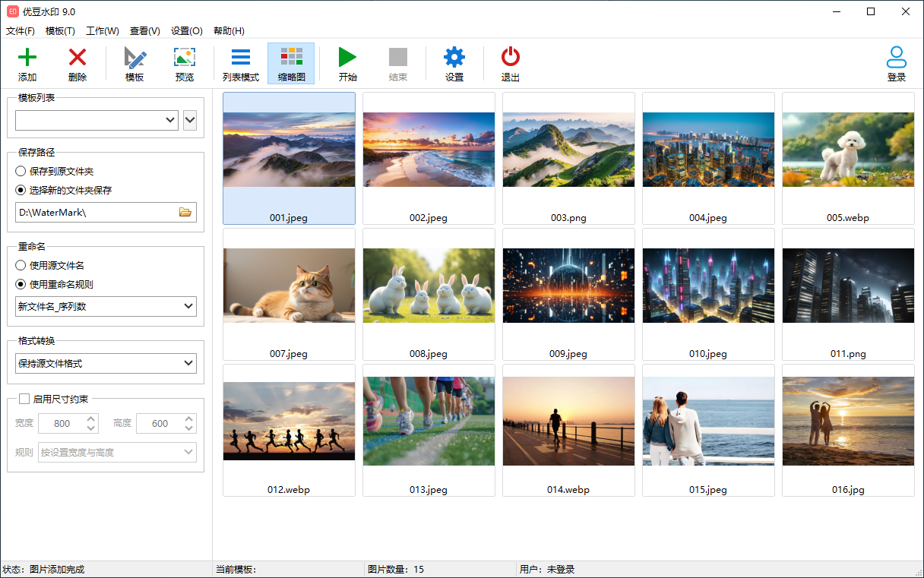Select the 005.webp white dog thumbnail
This screenshot has height=578, width=924.
click(848, 159)
